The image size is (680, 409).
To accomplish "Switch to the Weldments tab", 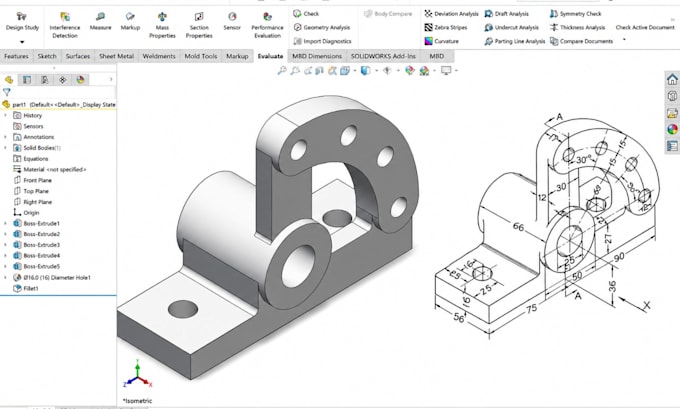I will (159, 56).
